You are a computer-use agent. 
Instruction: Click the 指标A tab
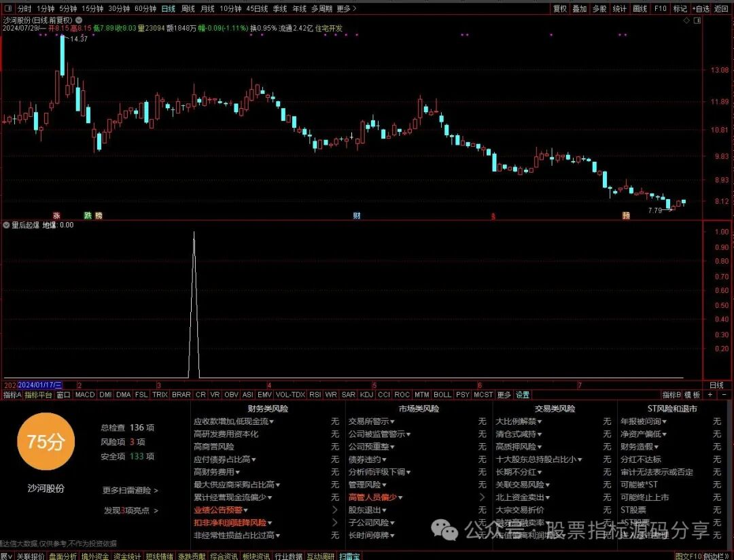click(x=12, y=395)
